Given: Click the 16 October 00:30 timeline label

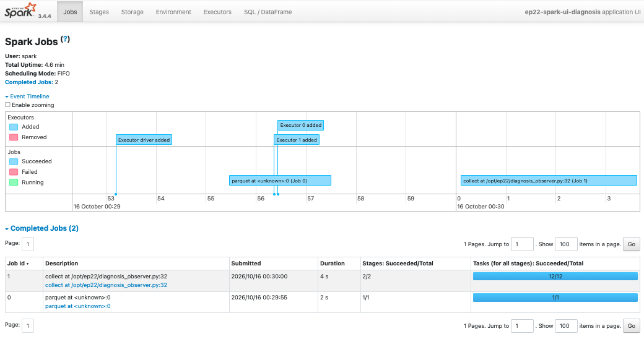Looking at the screenshot, I should pyautogui.click(x=481, y=207).
